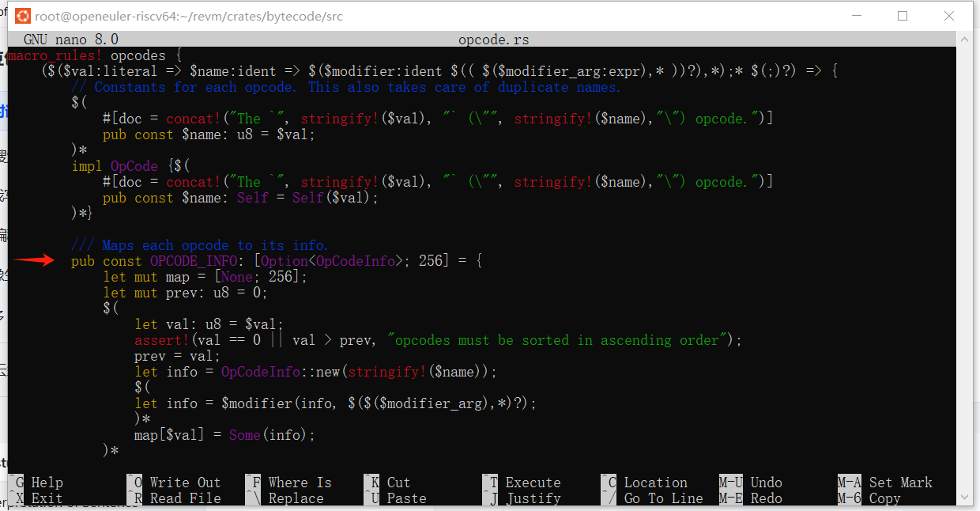Click scrollbar up arrow in terminal
The width and height of the screenshot is (980, 511).
click(x=964, y=38)
